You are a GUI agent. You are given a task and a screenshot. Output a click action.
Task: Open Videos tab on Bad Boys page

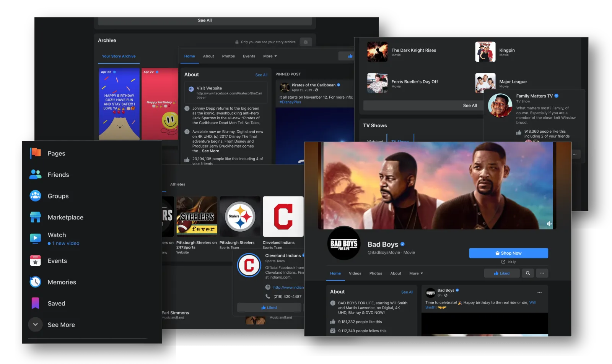coord(355,273)
